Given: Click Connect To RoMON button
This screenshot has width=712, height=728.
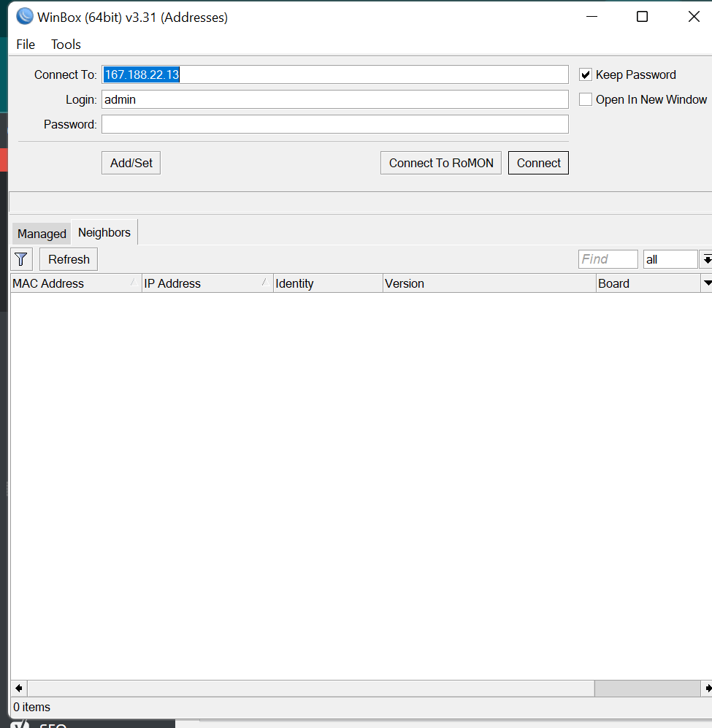Looking at the screenshot, I should 441,163.
